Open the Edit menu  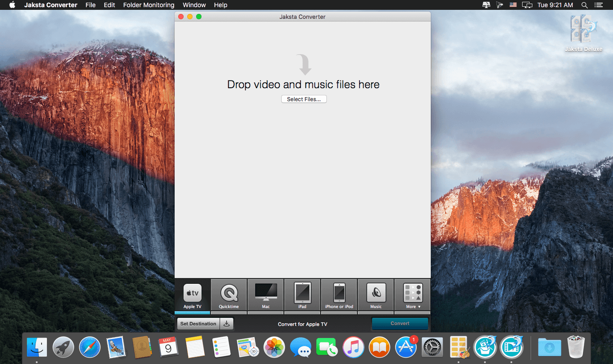(109, 5)
